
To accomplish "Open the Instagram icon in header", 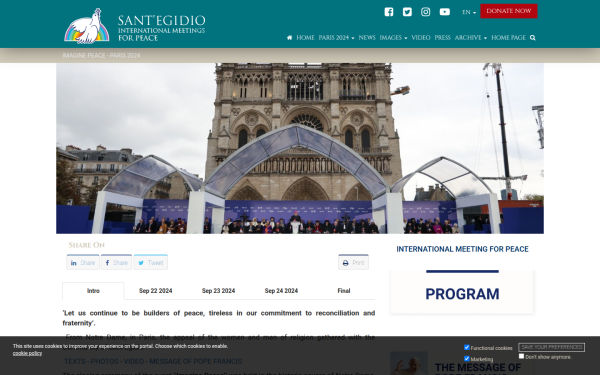I will 426,12.
